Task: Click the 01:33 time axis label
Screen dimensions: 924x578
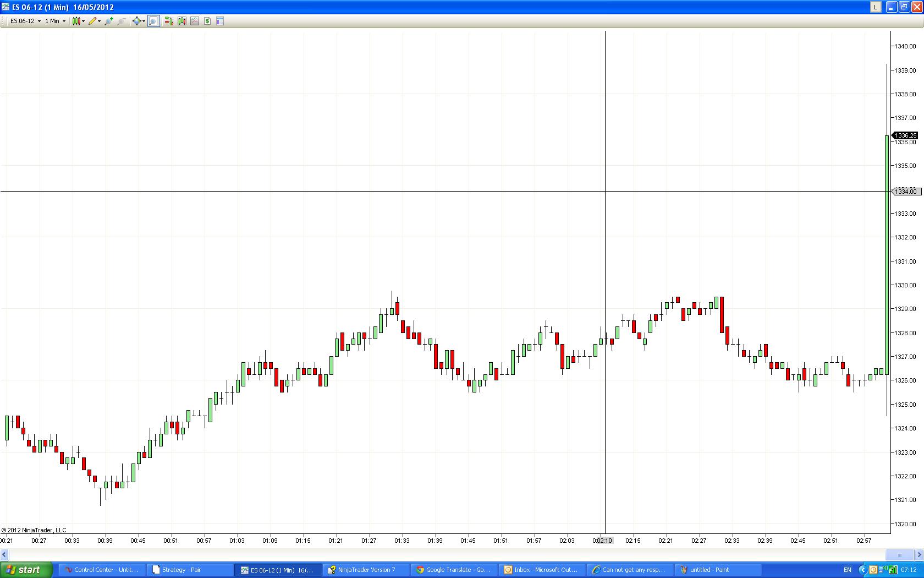Action: point(402,541)
